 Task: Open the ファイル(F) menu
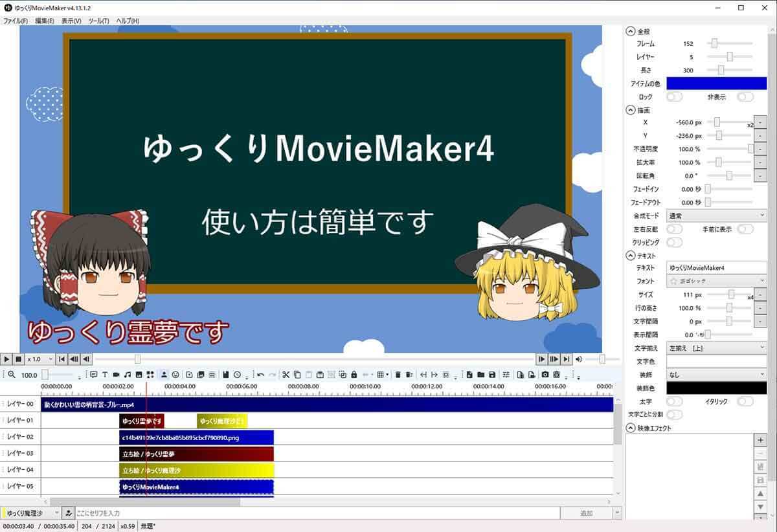[16, 21]
